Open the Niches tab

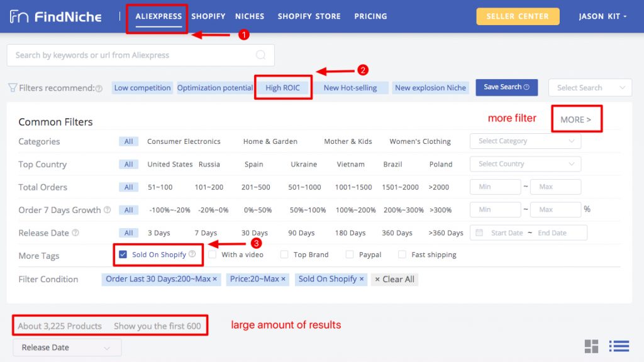coord(250,16)
